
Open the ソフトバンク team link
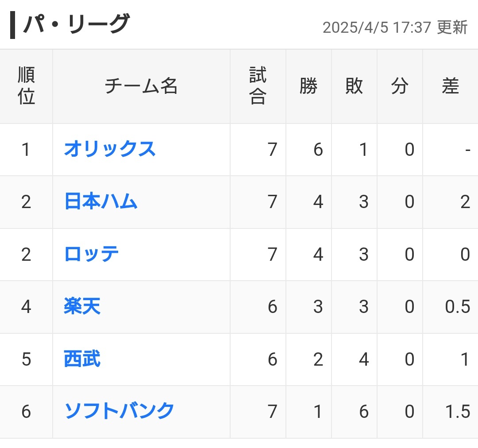coord(119,411)
